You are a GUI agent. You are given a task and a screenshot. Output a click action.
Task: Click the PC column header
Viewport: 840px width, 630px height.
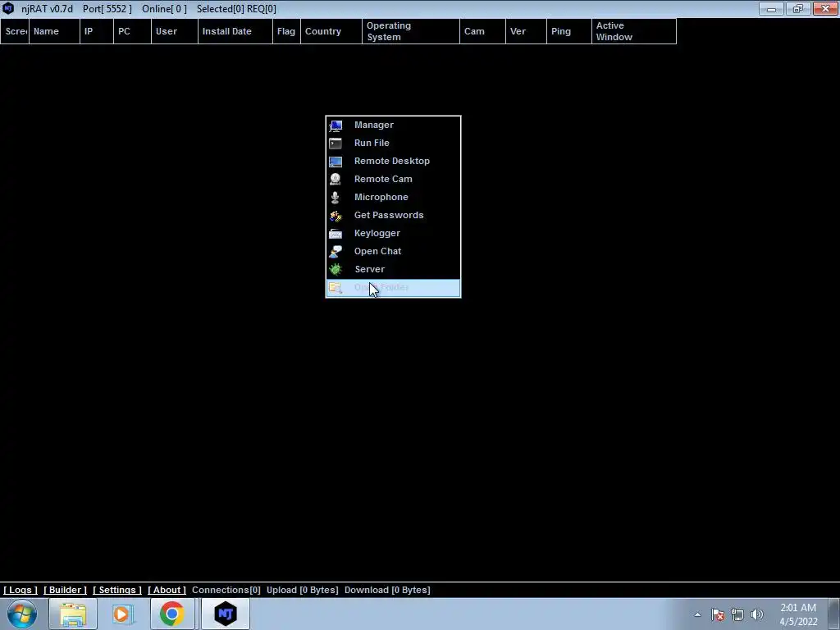click(132, 31)
